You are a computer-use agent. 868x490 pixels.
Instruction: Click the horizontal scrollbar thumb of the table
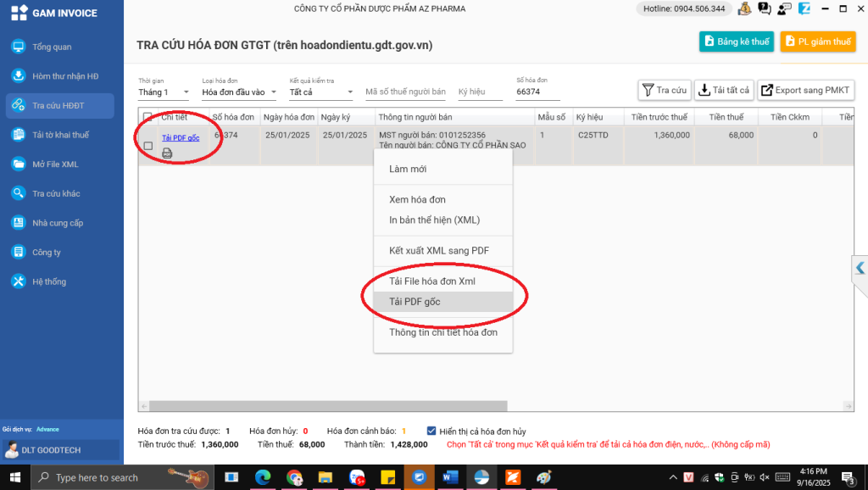pos(328,406)
